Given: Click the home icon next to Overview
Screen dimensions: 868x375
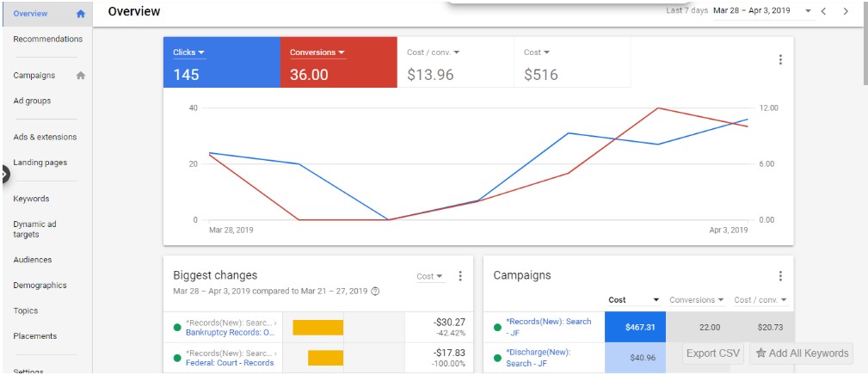Looking at the screenshot, I should (81, 14).
